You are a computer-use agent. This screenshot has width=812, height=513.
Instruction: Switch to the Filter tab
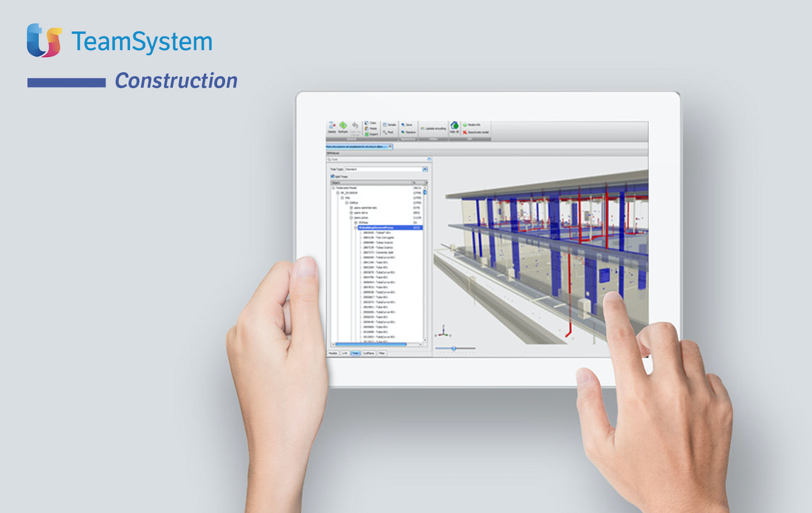click(382, 353)
